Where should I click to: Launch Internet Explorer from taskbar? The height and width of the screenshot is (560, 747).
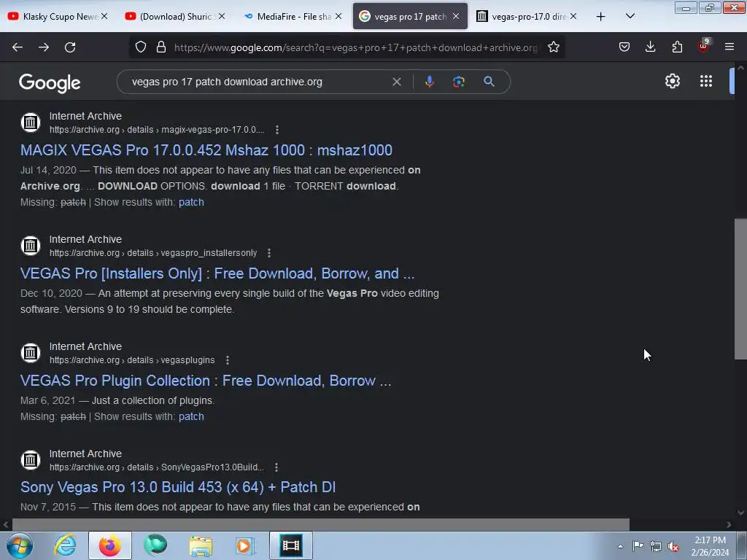[65, 545]
